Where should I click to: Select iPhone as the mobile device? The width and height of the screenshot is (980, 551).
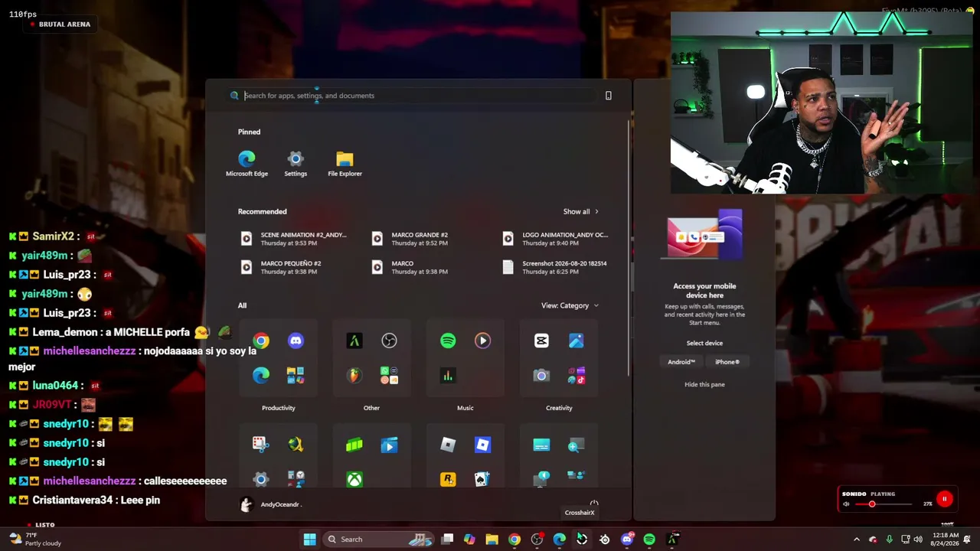pos(727,362)
